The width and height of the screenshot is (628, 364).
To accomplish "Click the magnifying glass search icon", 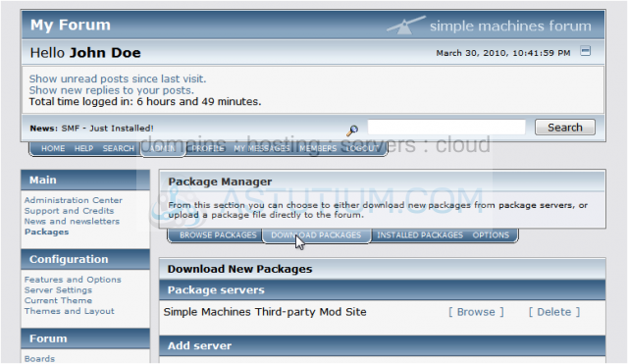I will pos(352,130).
